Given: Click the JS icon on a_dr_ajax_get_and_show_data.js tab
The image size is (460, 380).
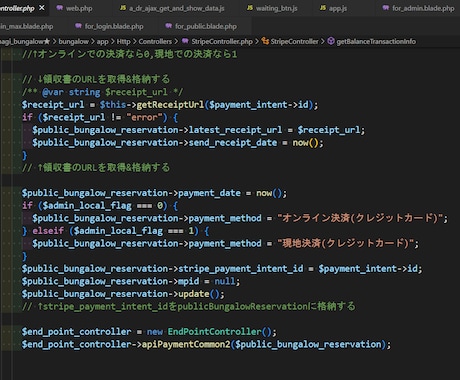Looking at the screenshot, I should click(x=123, y=8).
